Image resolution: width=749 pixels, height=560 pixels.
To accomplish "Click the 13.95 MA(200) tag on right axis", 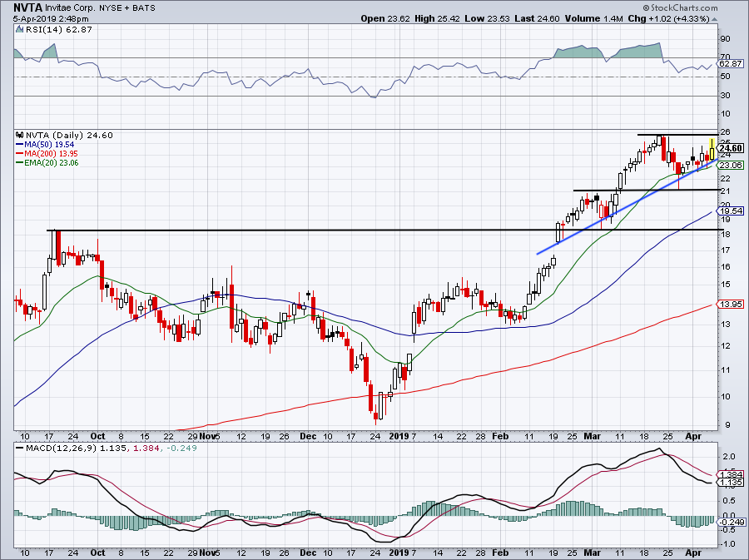I will tap(731, 304).
